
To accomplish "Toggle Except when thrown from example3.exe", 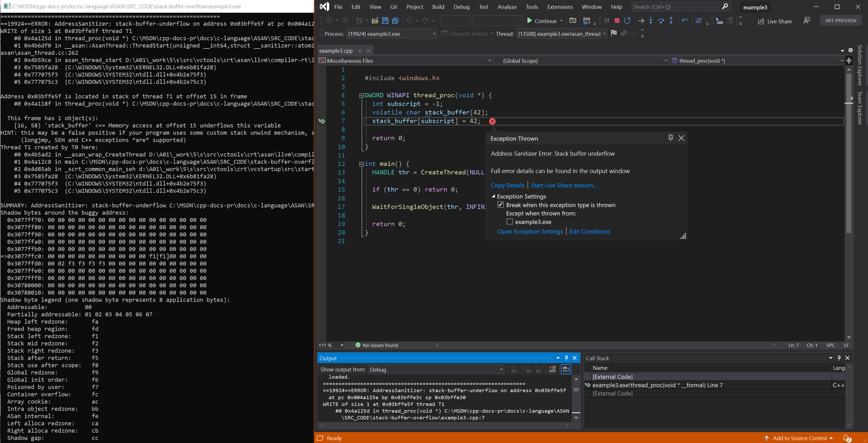I will coord(509,222).
